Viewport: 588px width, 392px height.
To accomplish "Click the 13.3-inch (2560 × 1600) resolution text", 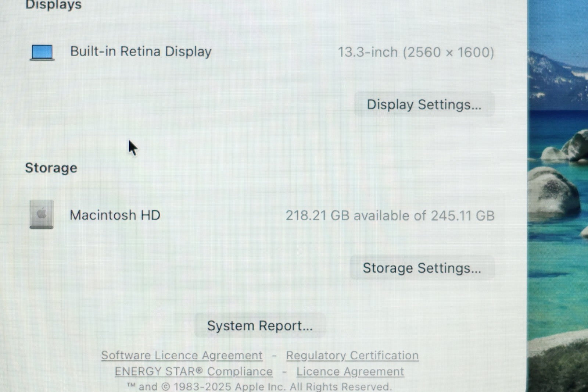I will (416, 52).
